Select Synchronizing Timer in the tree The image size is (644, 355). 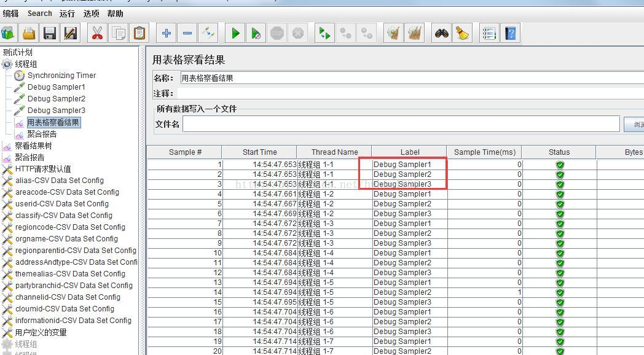pyautogui.click(x=61, y=76)
